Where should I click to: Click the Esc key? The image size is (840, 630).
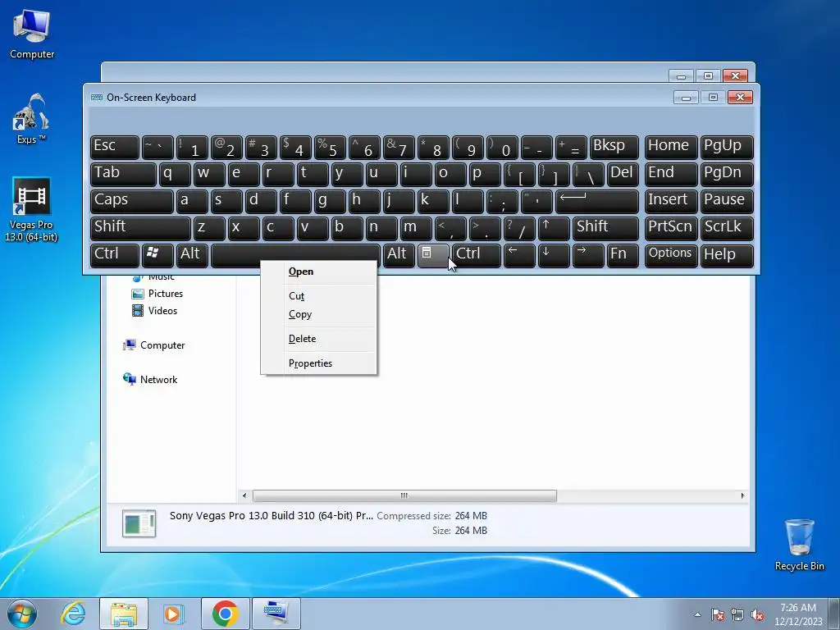pos(115,146)
